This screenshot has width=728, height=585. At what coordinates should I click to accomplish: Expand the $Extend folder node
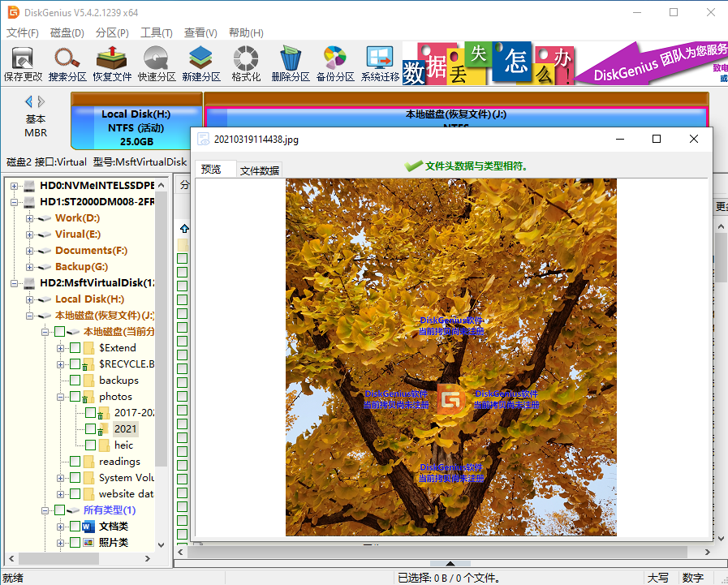(x=61, y=348)
